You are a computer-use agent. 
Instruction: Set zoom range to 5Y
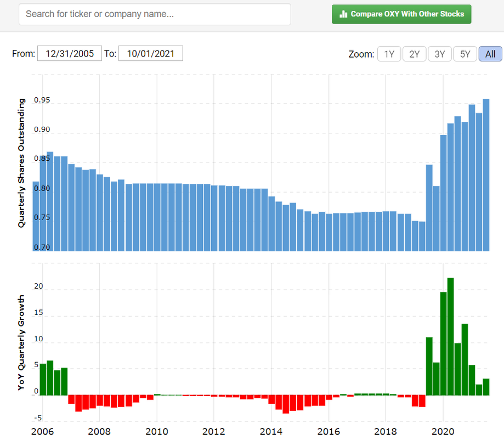click(x=465, y=54)
